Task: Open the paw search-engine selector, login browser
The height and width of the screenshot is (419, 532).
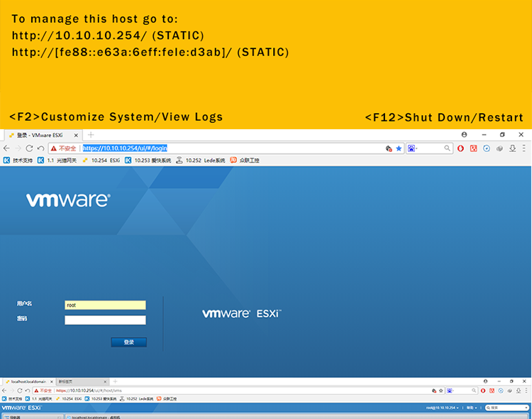Action: 412,148
